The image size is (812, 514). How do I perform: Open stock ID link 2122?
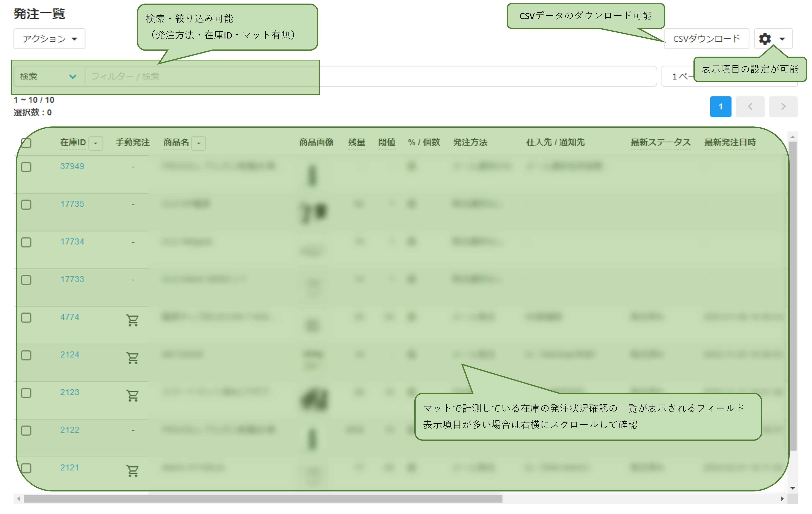[x=69, y=430]
